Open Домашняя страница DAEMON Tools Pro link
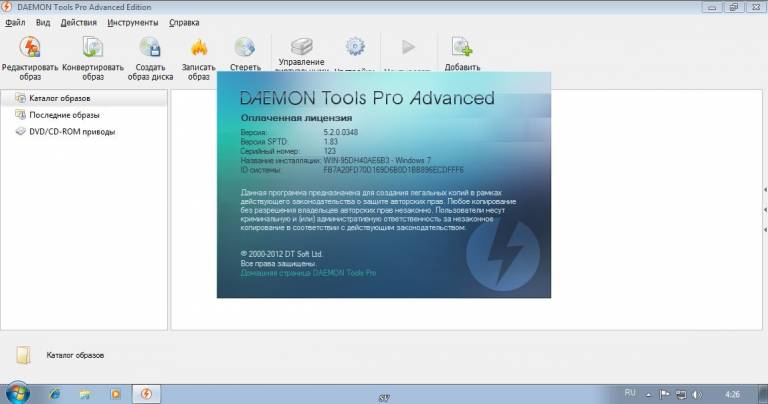 coord(308,273)
